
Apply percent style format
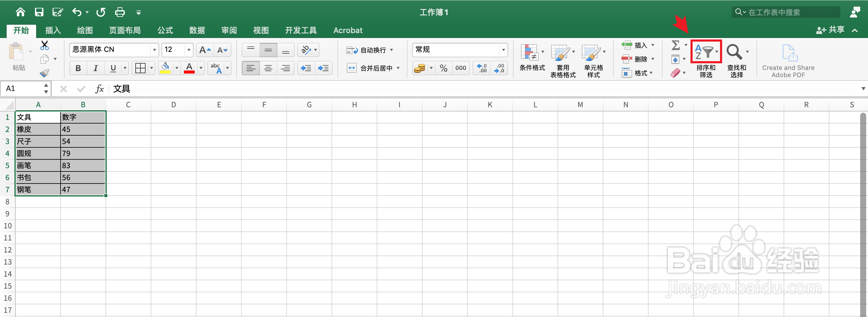point(443,68)
